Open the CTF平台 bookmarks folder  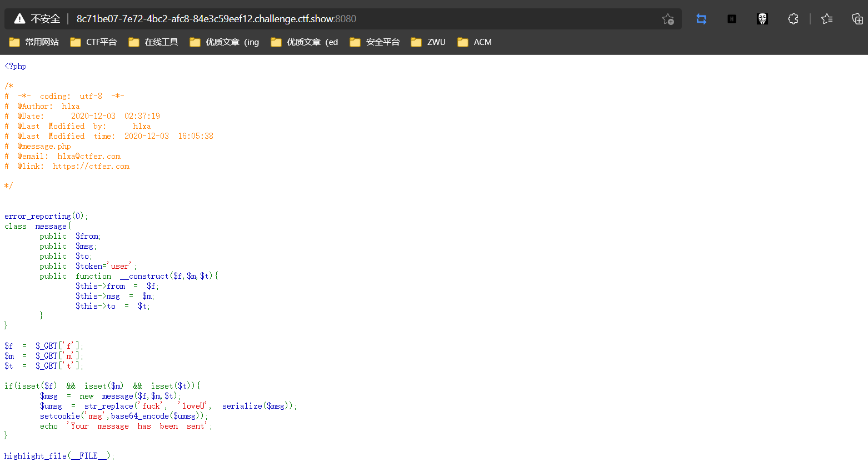[x=93, y=42]
